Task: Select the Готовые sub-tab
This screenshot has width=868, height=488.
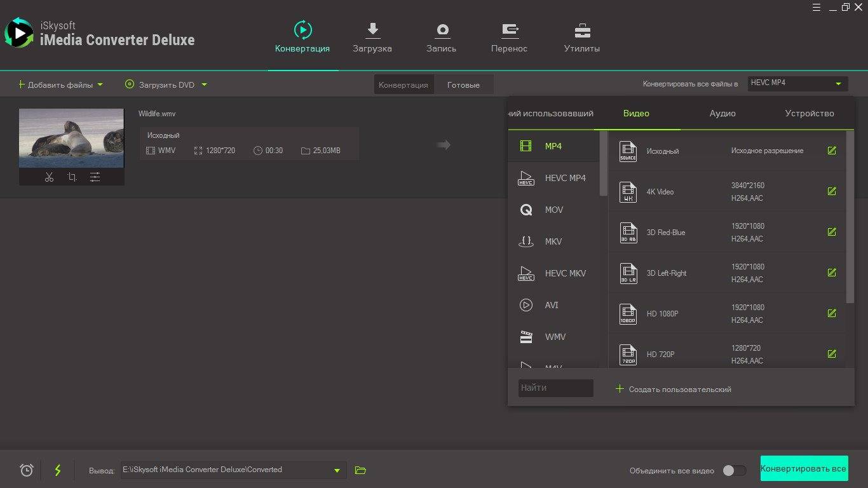Action: (463, 85)
